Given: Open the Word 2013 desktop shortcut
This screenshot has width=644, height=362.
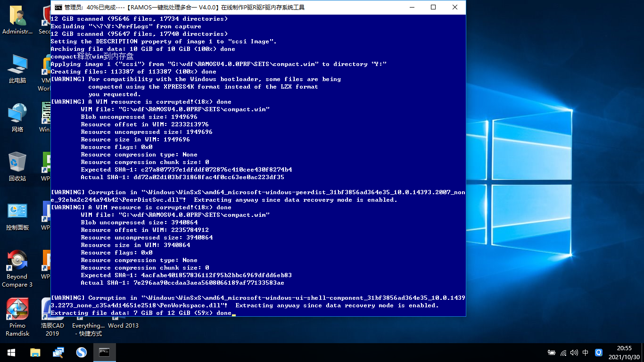Looking at the screenshot, I should pyautogui.click(x=123, y=325).
